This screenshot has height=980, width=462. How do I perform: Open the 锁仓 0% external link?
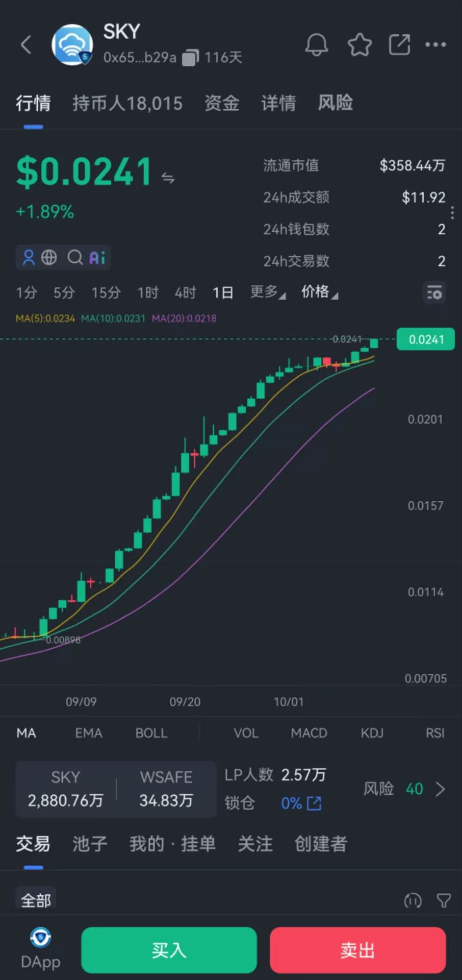click(x=314, y=803)
